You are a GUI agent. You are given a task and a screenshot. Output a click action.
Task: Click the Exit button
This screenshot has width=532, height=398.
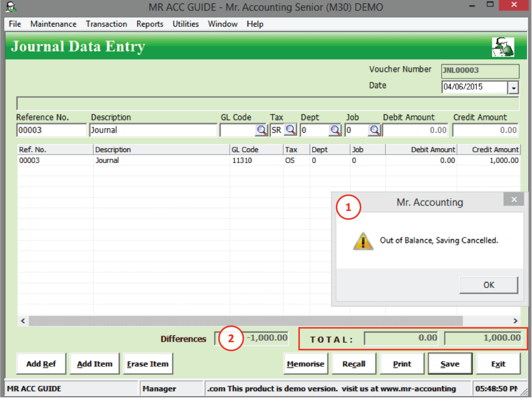click(x=498, y=364)
